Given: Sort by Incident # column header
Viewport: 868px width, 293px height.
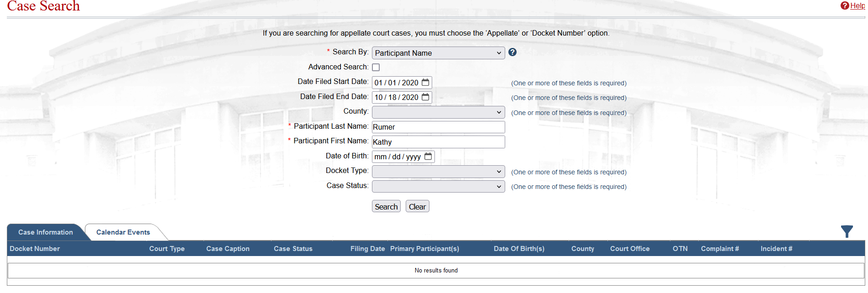Looking at the screenshot, I should click(x=776, y=249).
